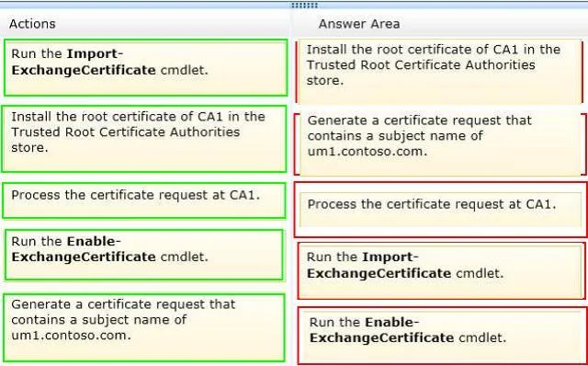Click Import-ExchangeCertificate cmdlet in Answer Area
Screen dimensions: 588x366
tap(441, 270)
